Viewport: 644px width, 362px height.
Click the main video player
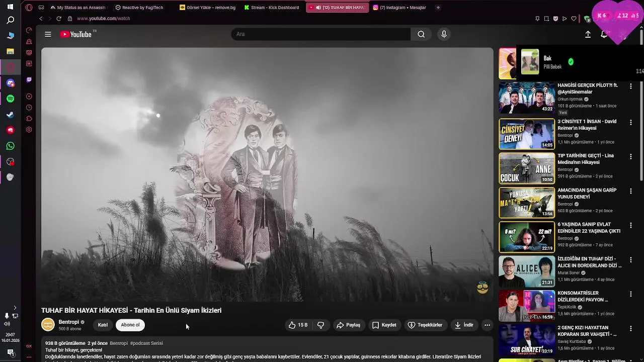click(x=267, y=174)
